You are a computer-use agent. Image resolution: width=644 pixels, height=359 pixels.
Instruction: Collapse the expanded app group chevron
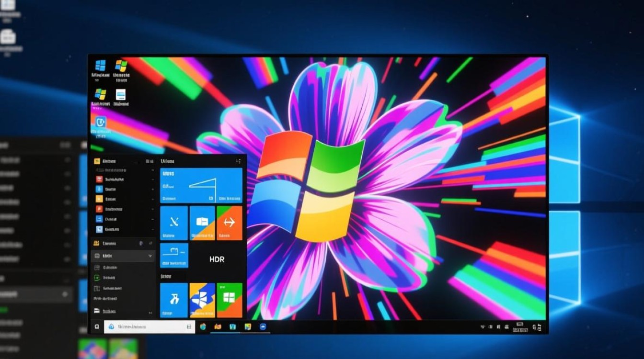click(150, 256)
